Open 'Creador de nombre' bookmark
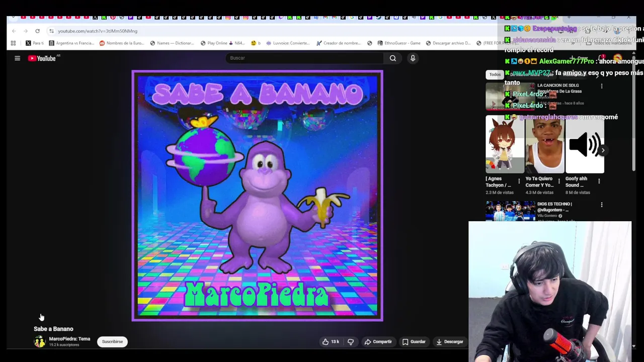 click(x=339, y=43)
